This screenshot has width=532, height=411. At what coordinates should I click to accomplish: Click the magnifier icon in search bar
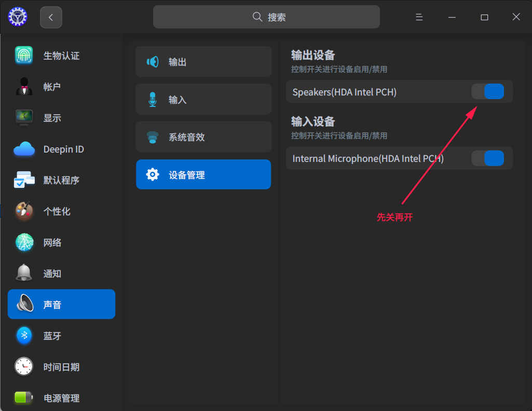tap(257, 17)
